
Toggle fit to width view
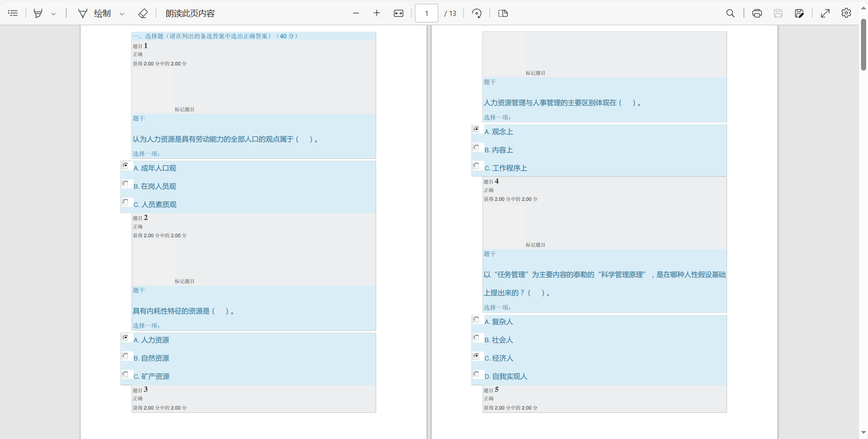[x=399, y=13]
